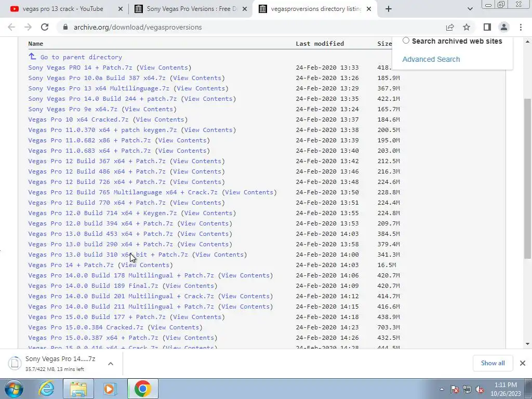Show hidden system tray icons
The height and width of the screenshot is (399, 532).
coord(442,389)
